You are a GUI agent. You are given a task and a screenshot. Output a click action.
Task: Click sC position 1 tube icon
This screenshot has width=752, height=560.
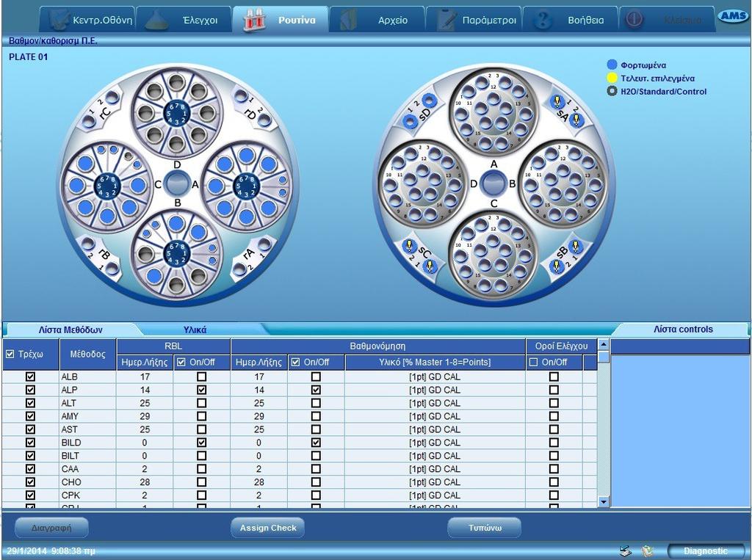coord(430,266)
